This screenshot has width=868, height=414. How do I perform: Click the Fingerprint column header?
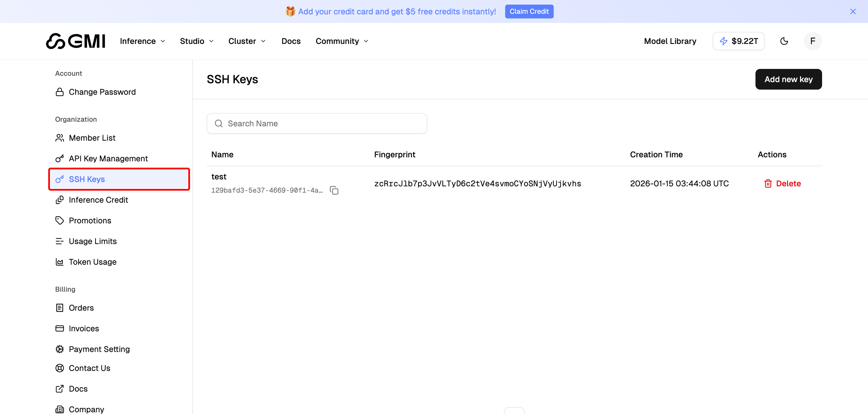(x=395, y=155)
